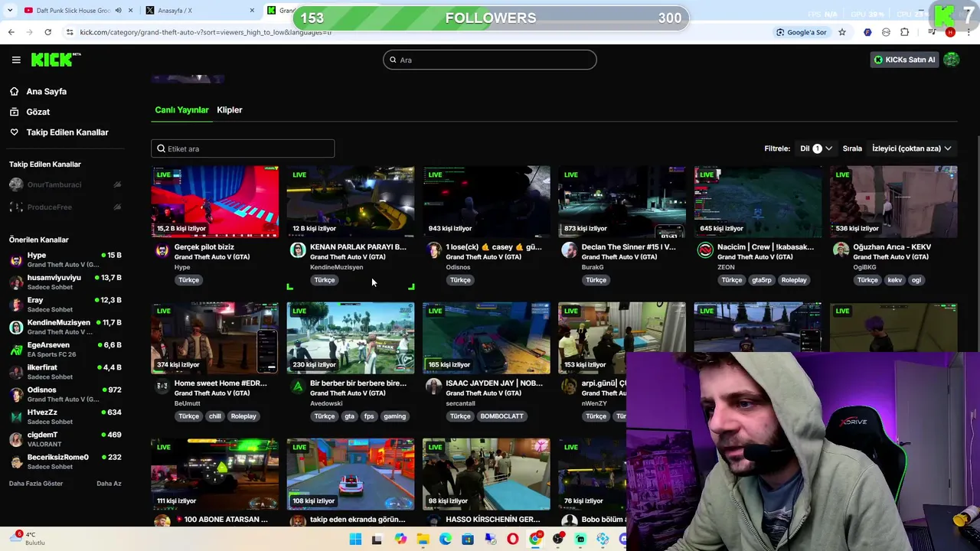The width and height of the screenshot is (980, 551).
Task: Switch to the Klipler tab
Action: 230,110
